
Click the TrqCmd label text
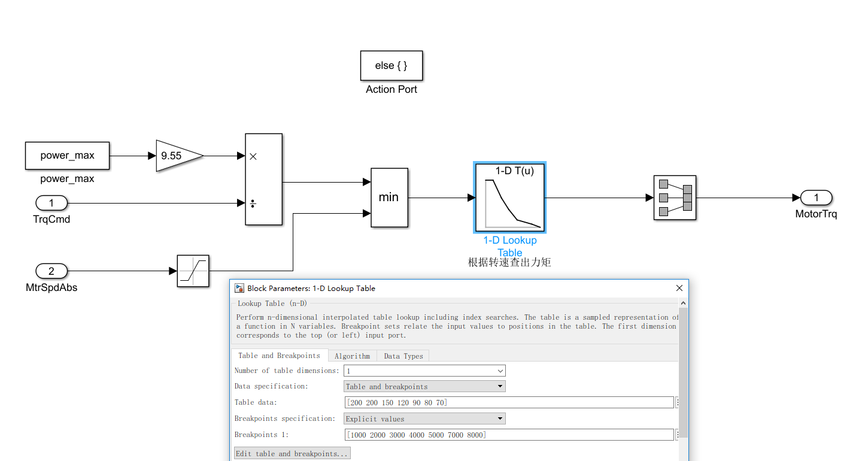(51, 220)
